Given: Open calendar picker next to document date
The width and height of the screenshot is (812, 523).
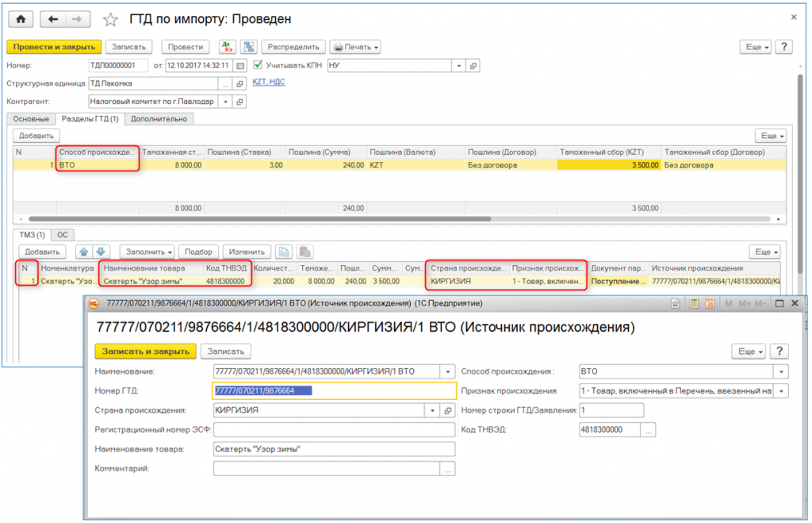Looking at the screenshot, I should tap(241, 66).
